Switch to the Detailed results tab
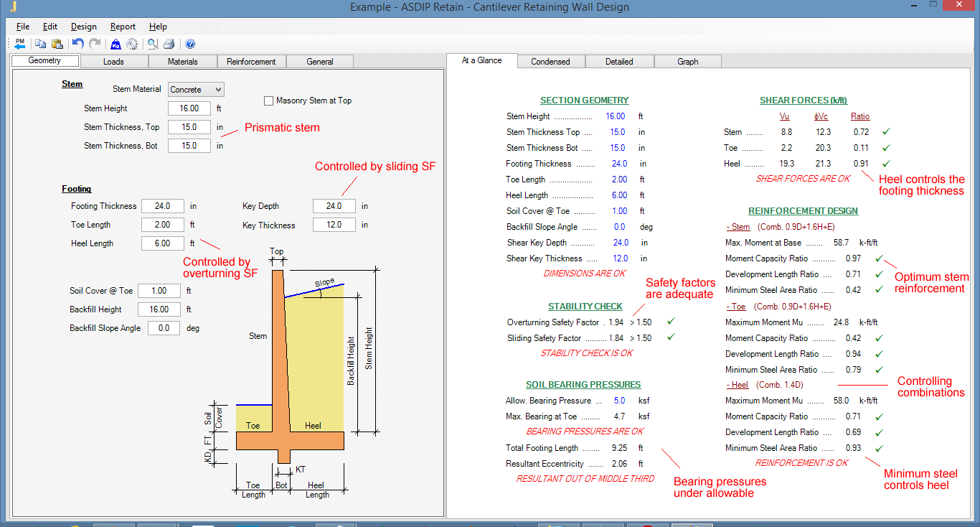This screenshot has width=980, height=527. coord(619,62)
